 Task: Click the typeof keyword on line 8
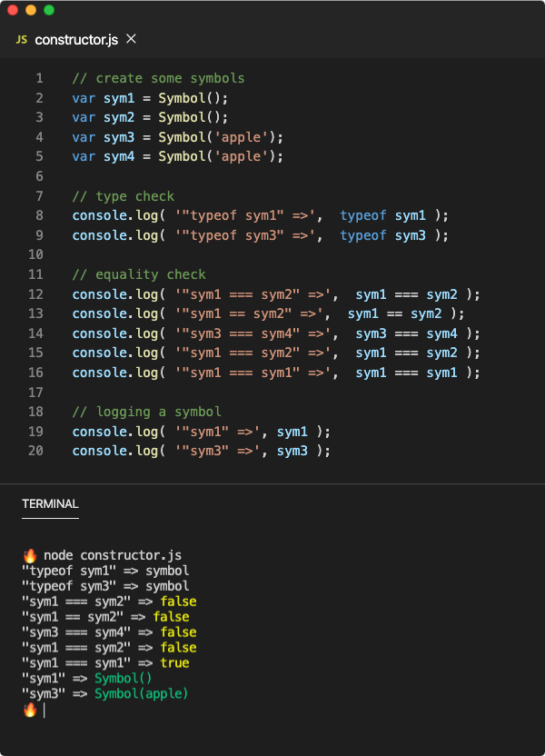[363, 215]
